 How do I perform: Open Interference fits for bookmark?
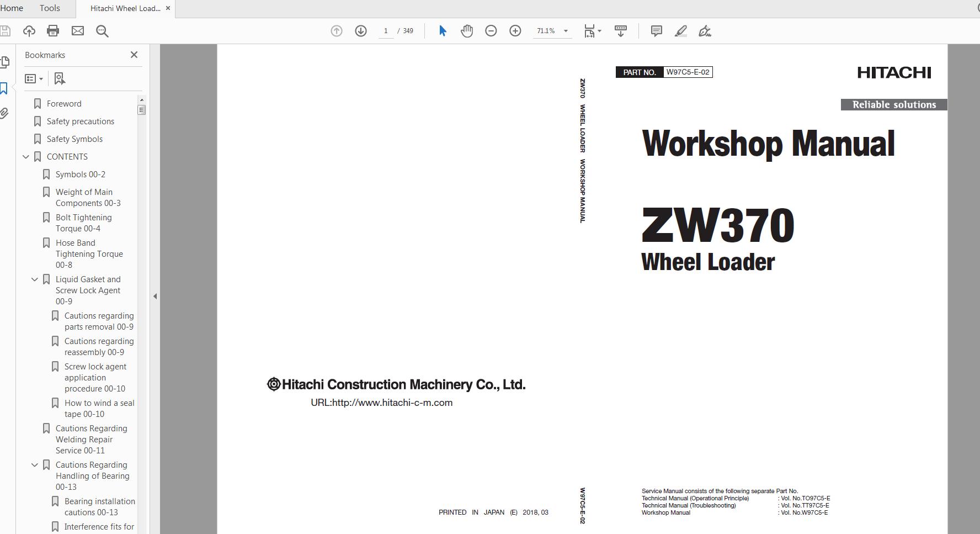pyautogui.click(x=99, y=527)
